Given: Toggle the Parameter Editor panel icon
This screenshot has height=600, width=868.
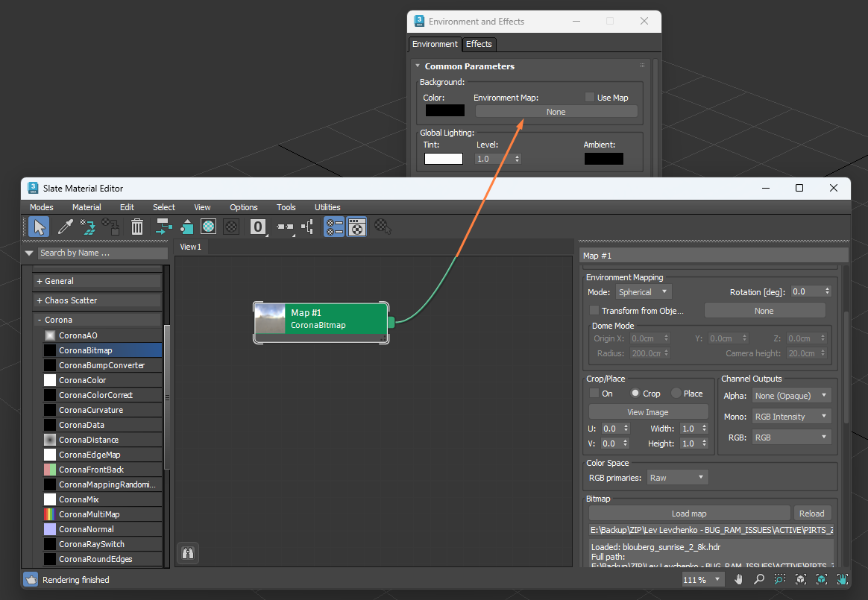Looking at the screenshot, I should pyautogui.click(x=357, y=227).
